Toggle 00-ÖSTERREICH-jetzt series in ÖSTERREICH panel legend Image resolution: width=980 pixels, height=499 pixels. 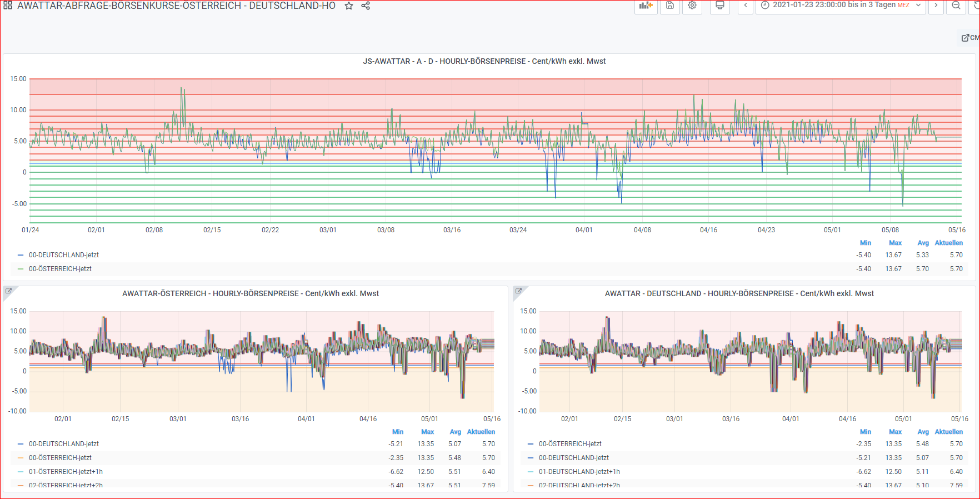[60, 458]
